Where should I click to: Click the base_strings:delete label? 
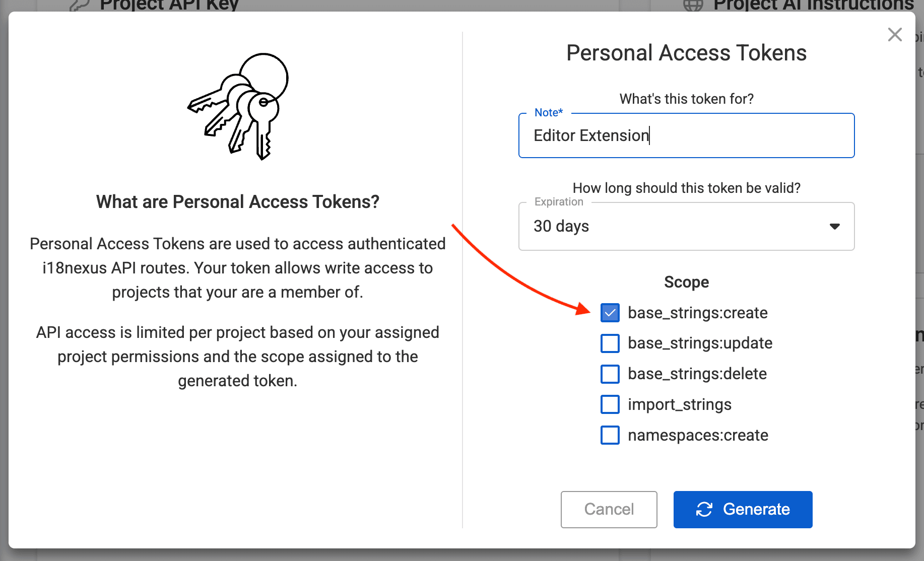pyautogui.click(x=697, y=374)
